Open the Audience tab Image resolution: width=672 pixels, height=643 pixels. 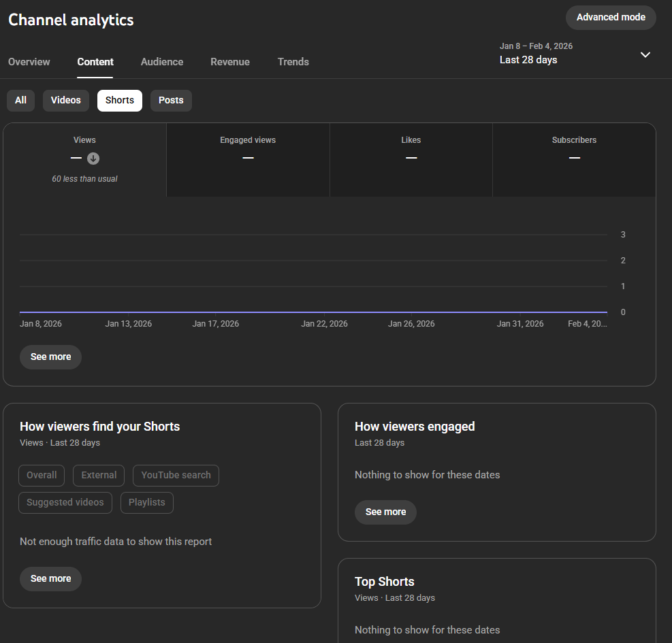[162, 62]
